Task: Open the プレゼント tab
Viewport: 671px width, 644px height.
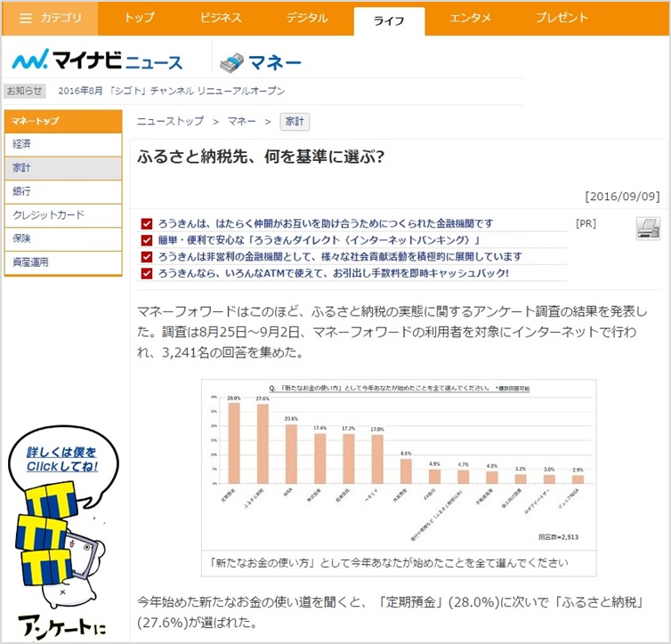Action: tap(562, 18)
